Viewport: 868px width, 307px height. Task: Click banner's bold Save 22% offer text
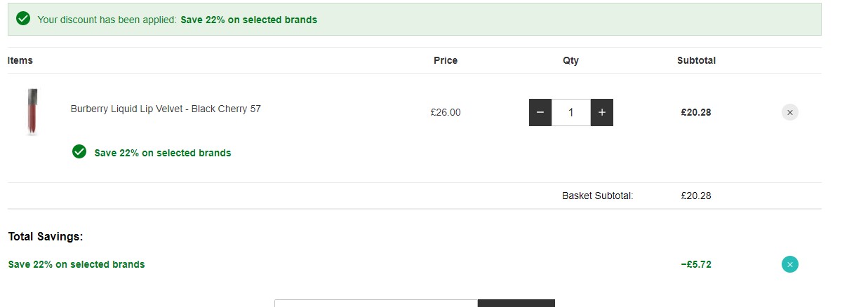coord(249,20)
